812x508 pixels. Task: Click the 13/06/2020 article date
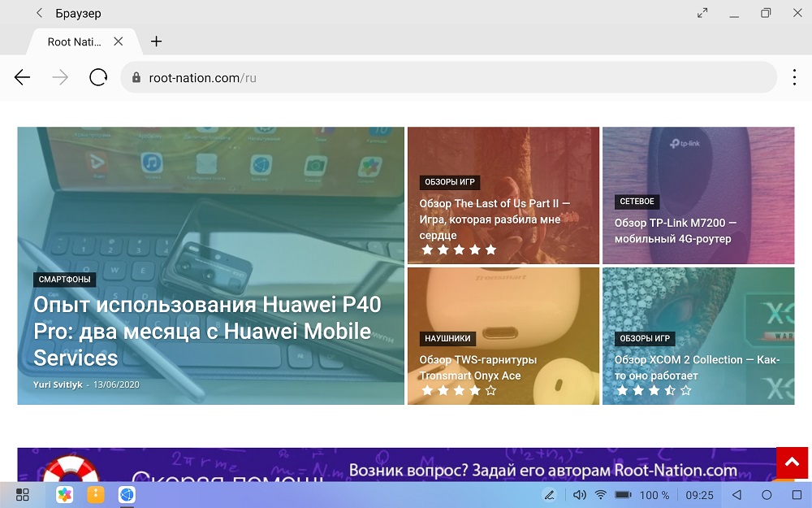point(116,384)
